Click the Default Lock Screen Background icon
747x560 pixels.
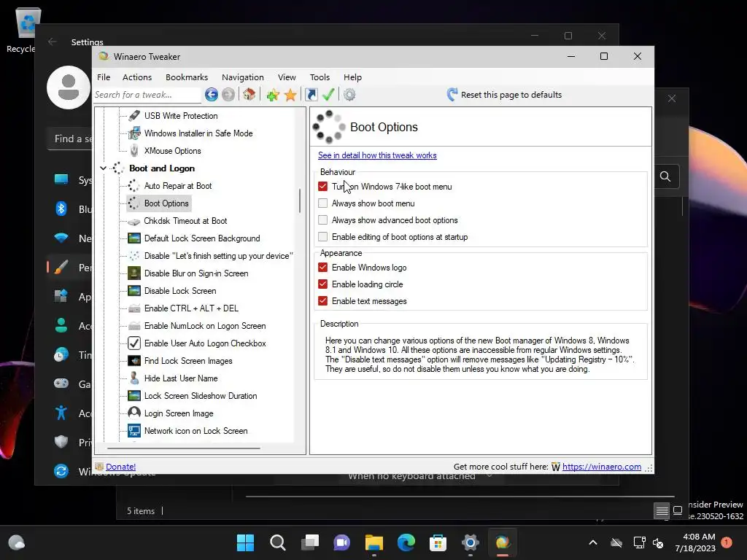point(134,238)
